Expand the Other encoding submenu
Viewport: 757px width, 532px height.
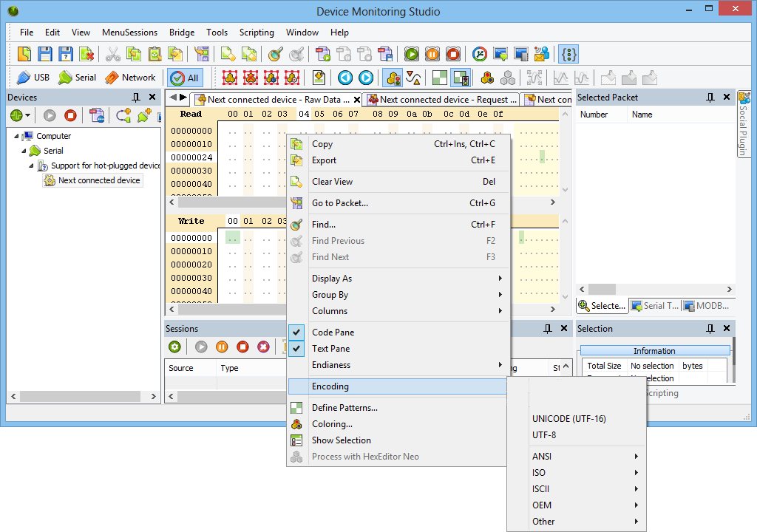tap(577, 522)
